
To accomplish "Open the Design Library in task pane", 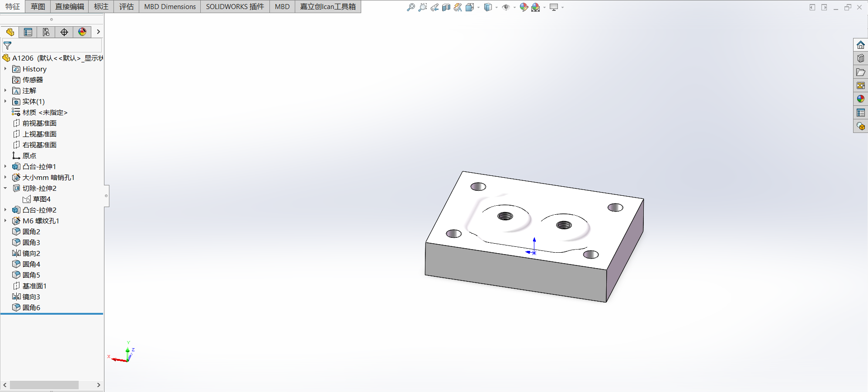I will tap(861, 58).
